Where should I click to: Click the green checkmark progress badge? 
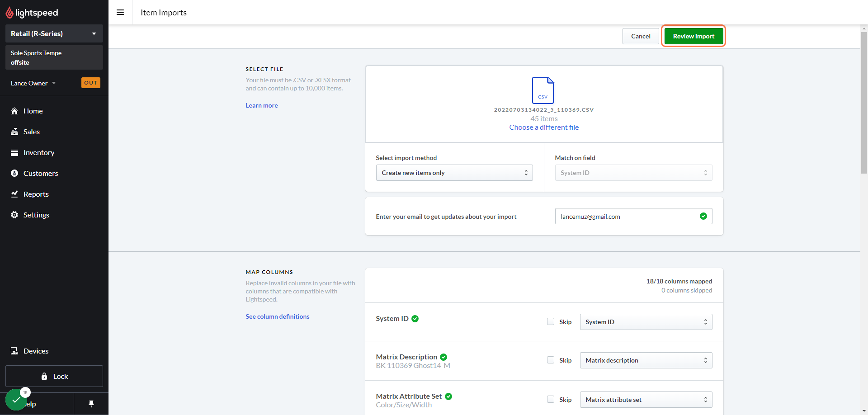16,400
